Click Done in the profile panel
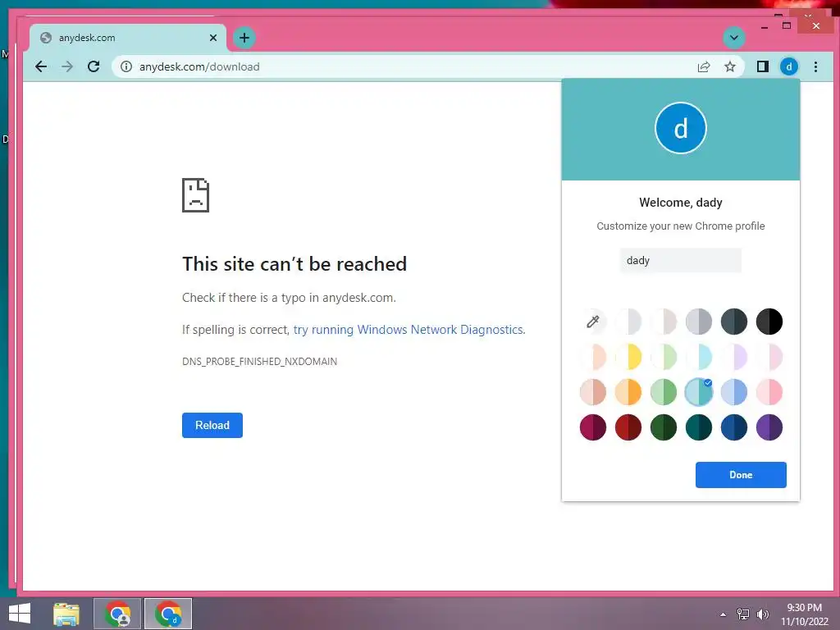Viewport: 840px width, 630px height. (x=741, y=475)
